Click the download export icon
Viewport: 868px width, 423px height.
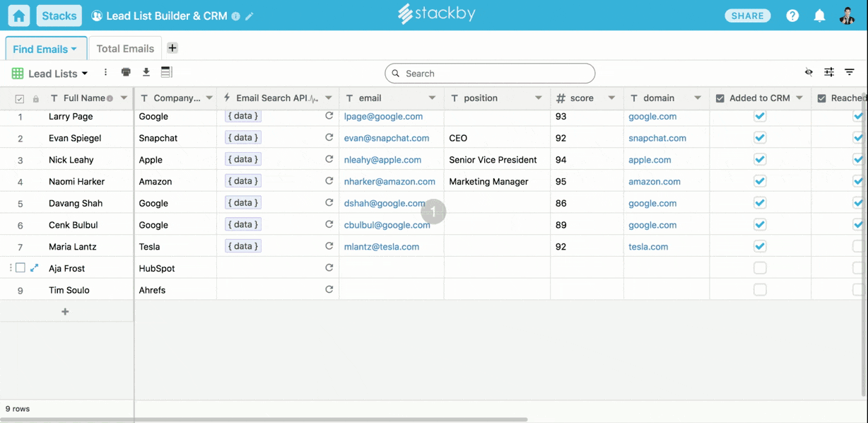(146, 72)
